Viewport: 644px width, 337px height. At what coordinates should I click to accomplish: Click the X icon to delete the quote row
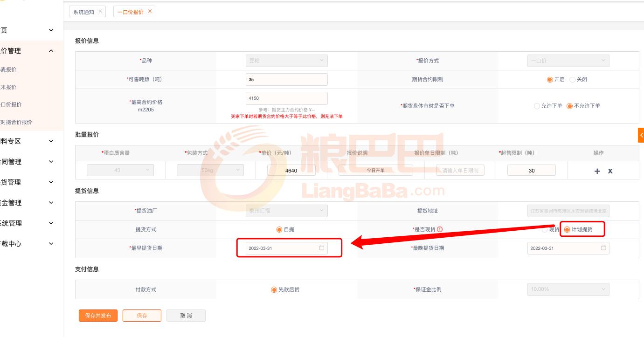click(x=610, y=171)
